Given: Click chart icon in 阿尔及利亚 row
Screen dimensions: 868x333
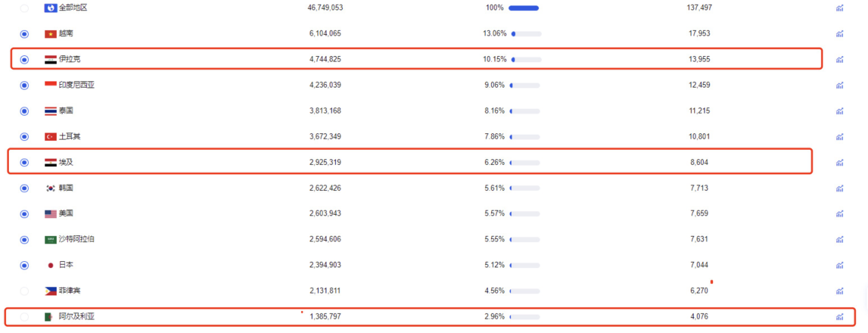Looking at the screenshot, I should [x=839, y=317].
